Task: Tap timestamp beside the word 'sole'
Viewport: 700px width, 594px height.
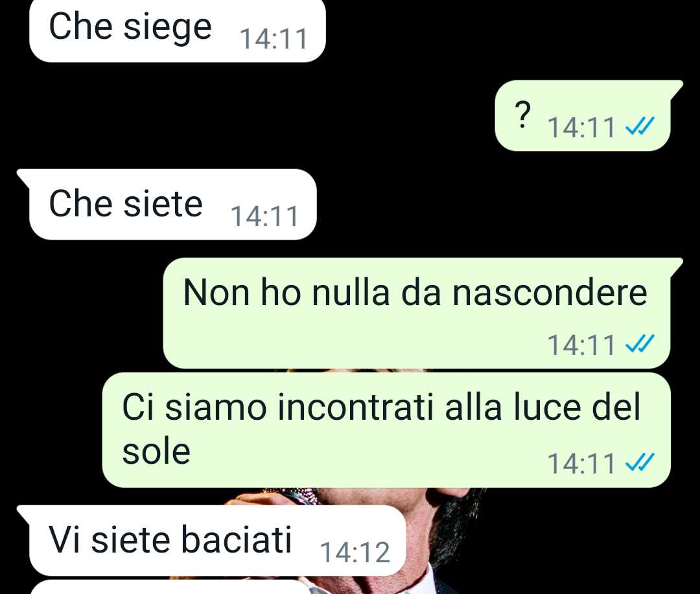Action: 581,463
